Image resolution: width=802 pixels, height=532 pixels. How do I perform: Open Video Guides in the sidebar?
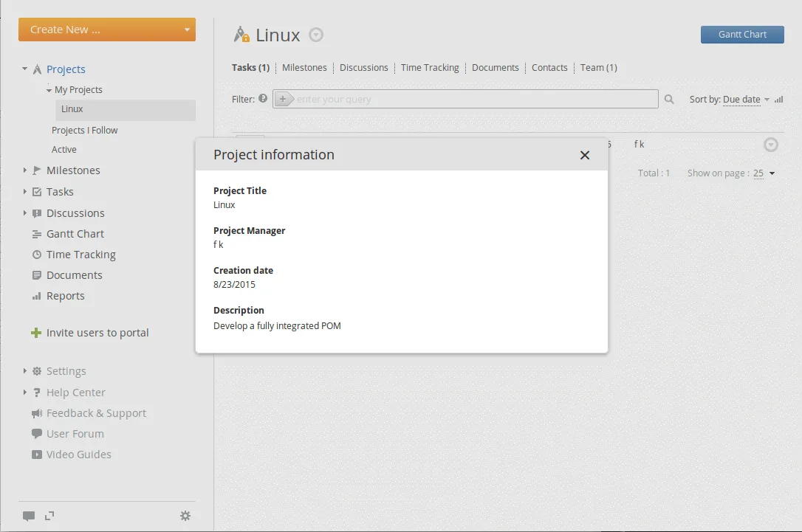pyautogui.click(x=78, y=455)
